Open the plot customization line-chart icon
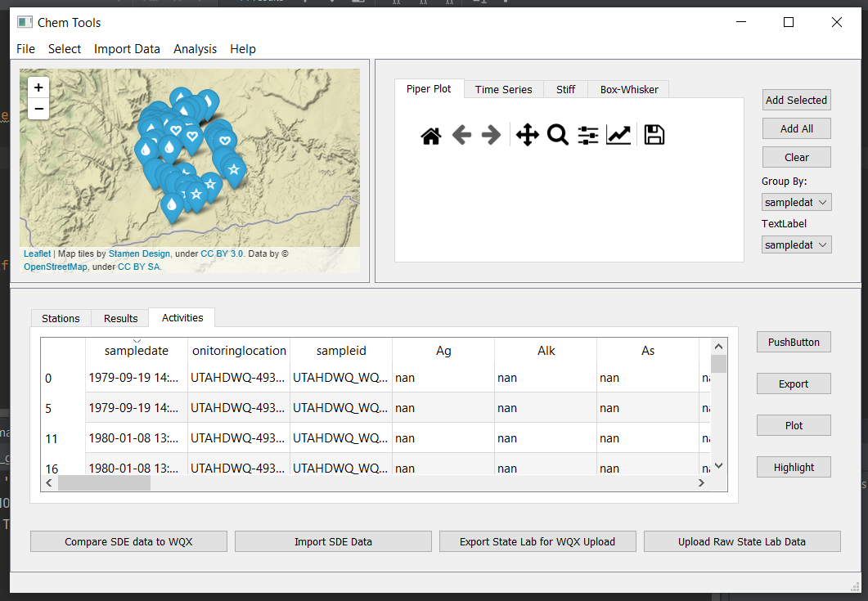The height and width of the screenshot is (601, 868). pyautogui.click(x=618, y=136)
